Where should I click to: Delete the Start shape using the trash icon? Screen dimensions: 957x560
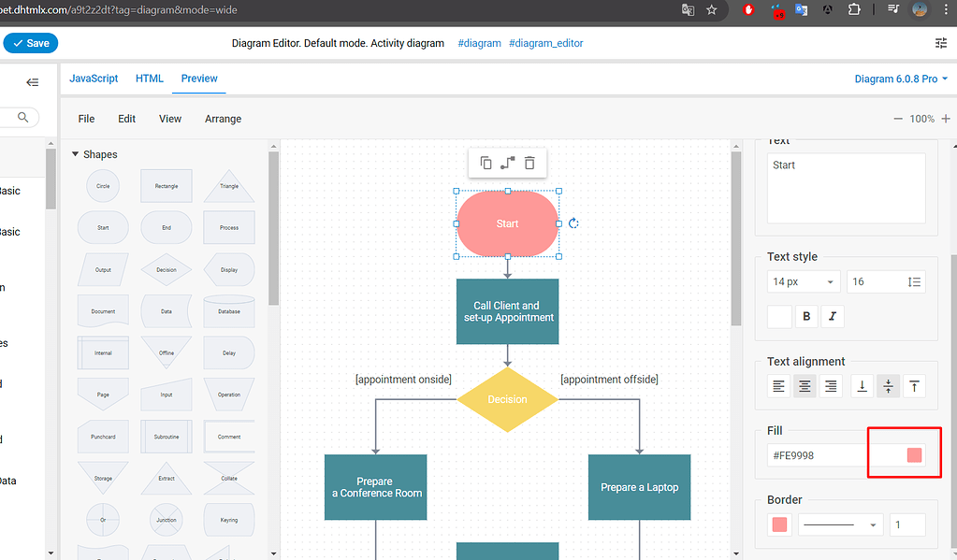[x=530, y=162]
